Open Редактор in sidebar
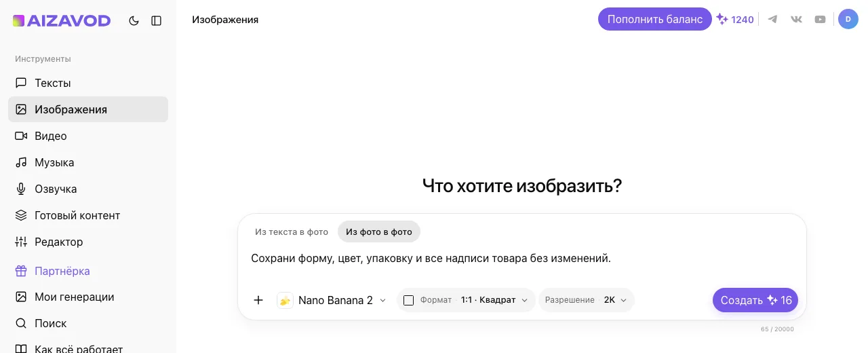Image resolution: width=868 pixels, height=353 pixels. click(88, 242)
